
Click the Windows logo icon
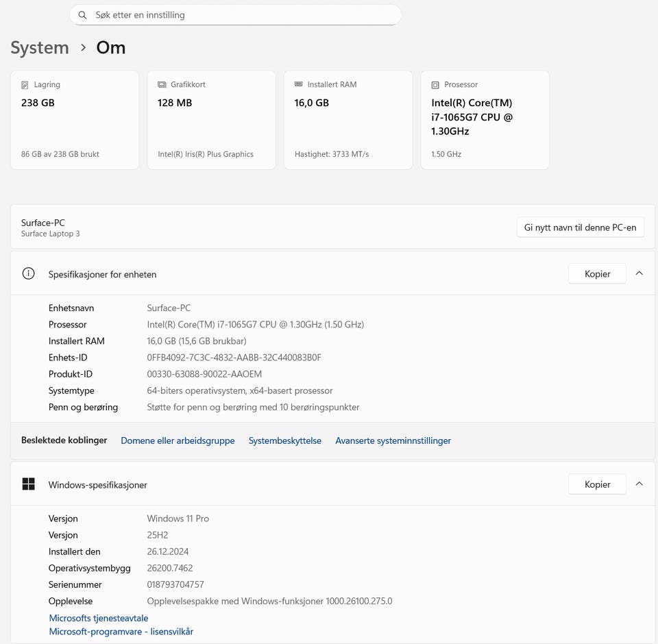coord(28,484)
